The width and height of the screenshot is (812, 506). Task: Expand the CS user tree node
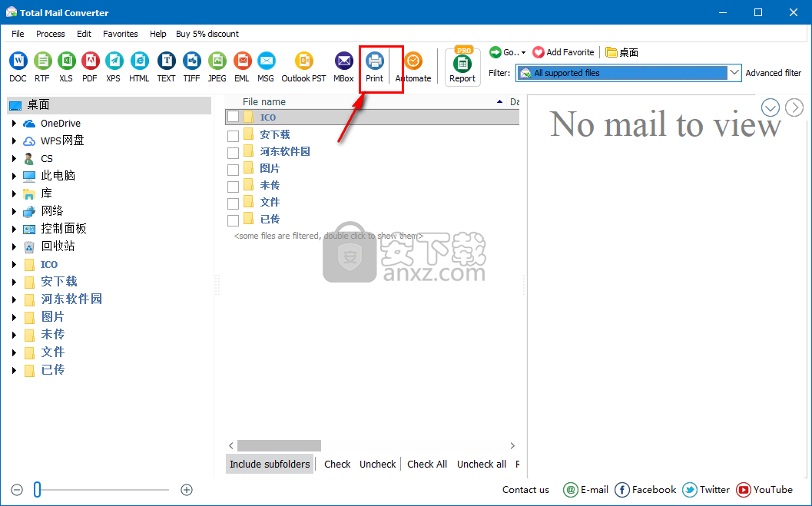tap(14, 158)
